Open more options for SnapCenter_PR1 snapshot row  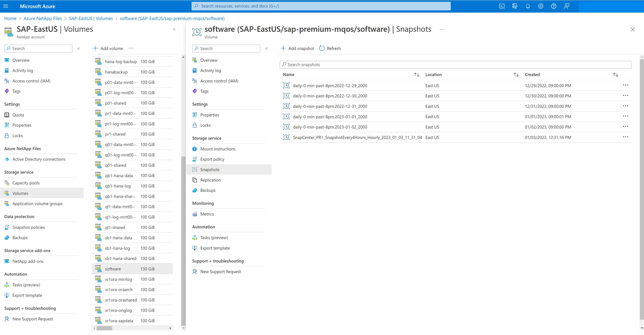(626, 137)
